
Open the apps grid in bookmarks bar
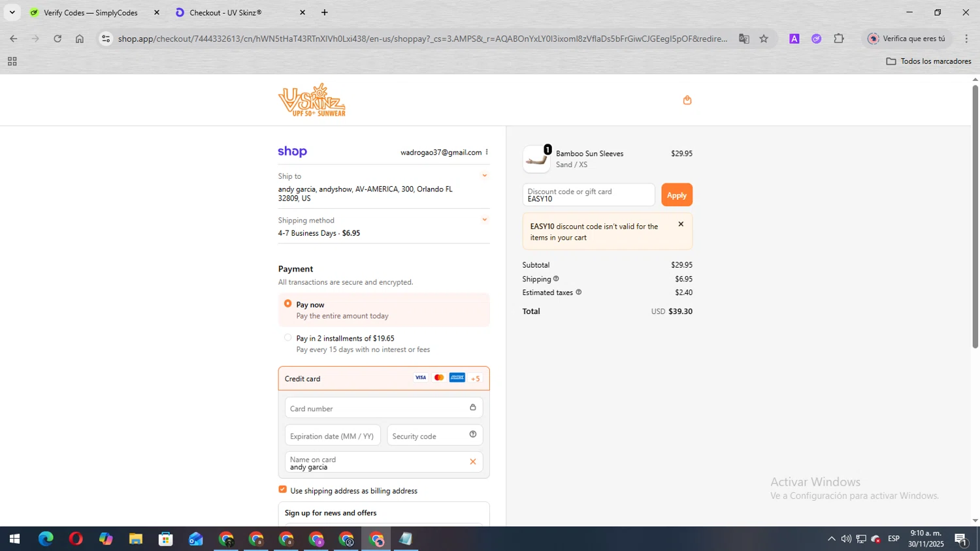[12, 61]
